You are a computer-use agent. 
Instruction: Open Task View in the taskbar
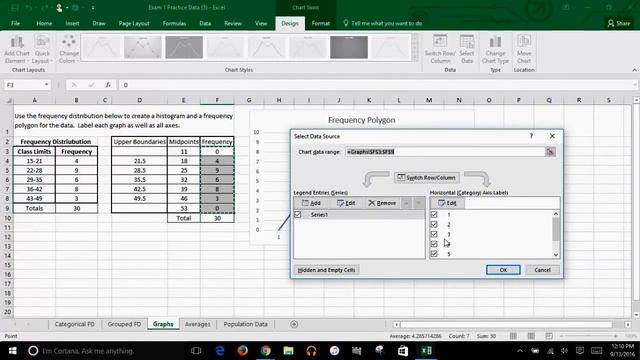tap(196, 351)
